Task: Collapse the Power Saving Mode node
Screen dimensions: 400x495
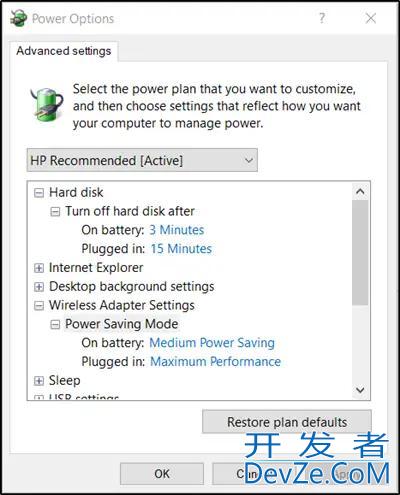Action: [55, 324]
